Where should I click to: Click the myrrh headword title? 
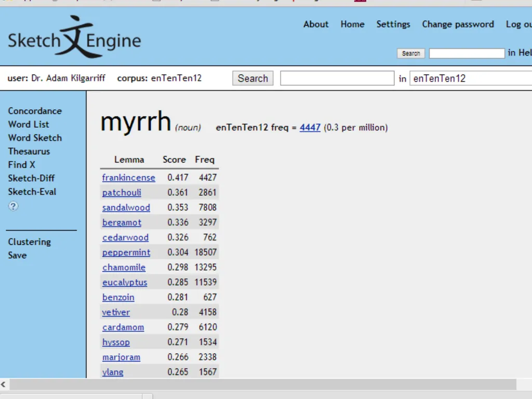136,122
